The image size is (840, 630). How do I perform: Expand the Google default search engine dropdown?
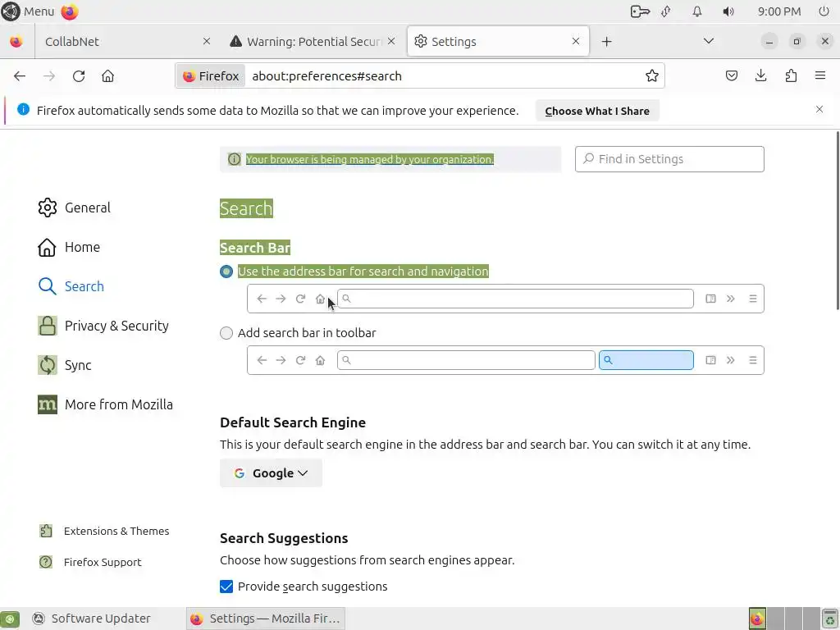tap(271, 473)
